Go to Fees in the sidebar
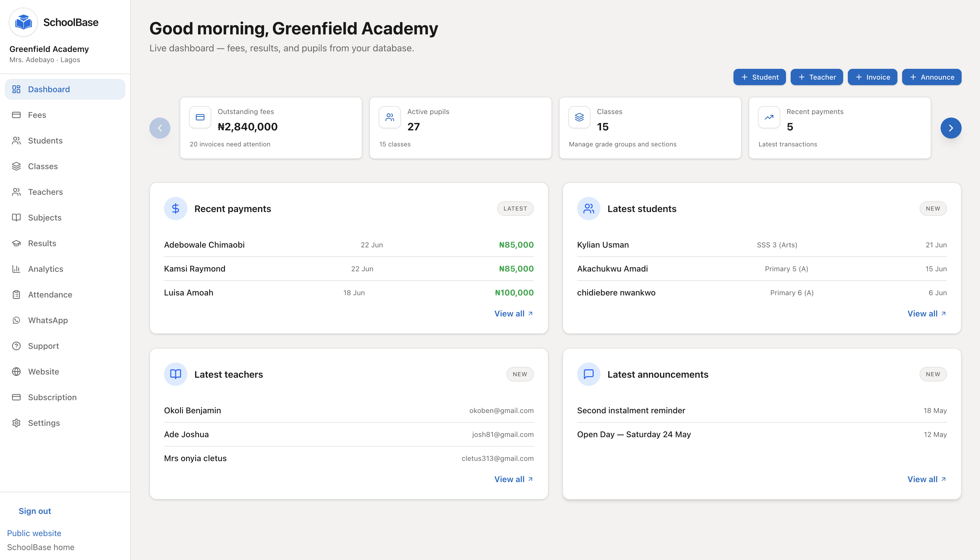The height and width of the screenshot is (560, 980). tap(65, 115)
